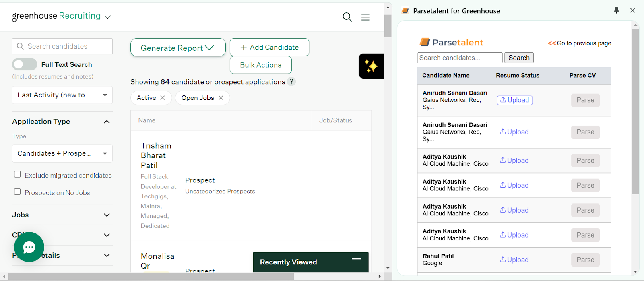Open candidate Trisham Bharat Patil
This screenshot has height=281, width=644.
pyautogui.click(x=156, y=155)
